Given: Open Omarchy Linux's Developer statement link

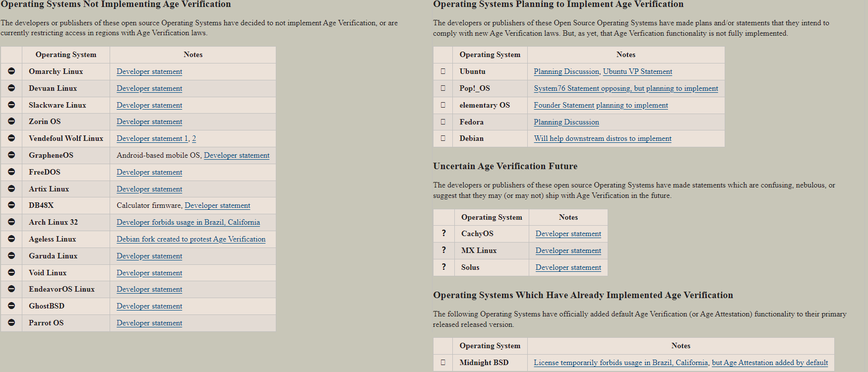Looking at the screenshot, I should (149, 71).
